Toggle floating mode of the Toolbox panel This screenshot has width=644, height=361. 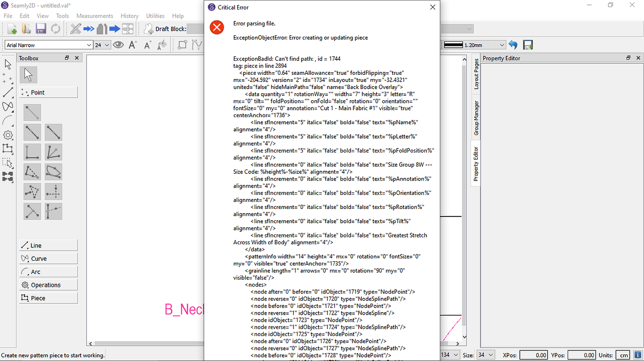tap(66, 58)
